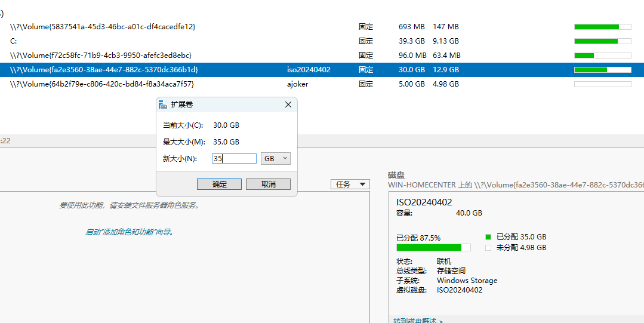Select the volume row starting with 64b2f79e
This screenshot has height=323, width=644.
point(322,84)
